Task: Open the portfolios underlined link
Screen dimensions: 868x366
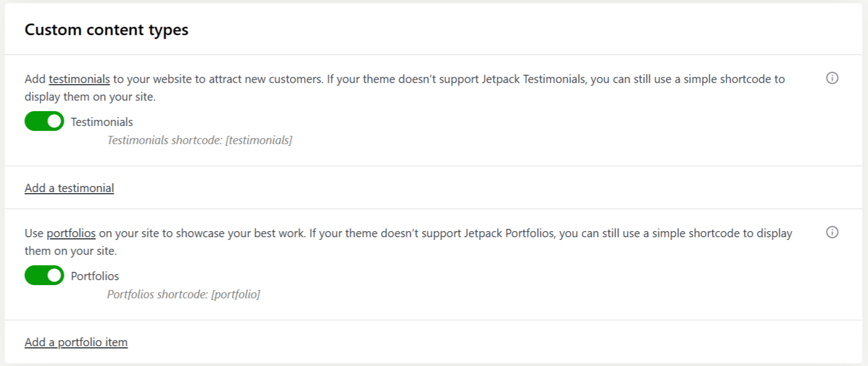Action: coord(72,233)
